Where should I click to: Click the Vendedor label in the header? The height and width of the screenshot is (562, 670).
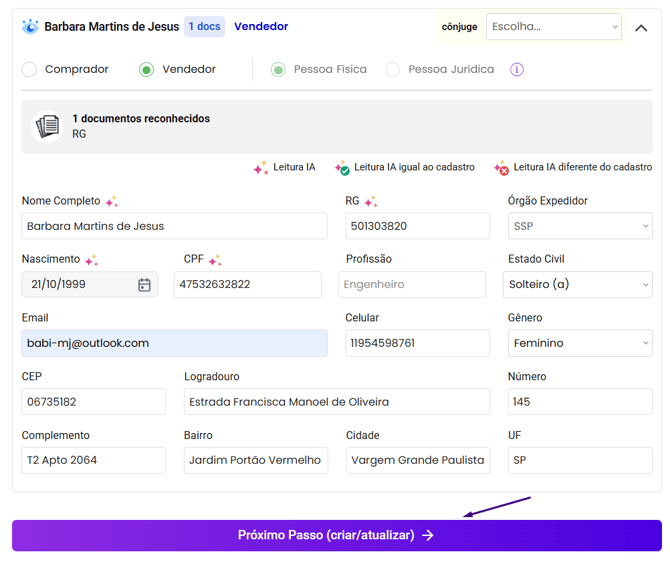pyautogui.click(x=261, y=27)
